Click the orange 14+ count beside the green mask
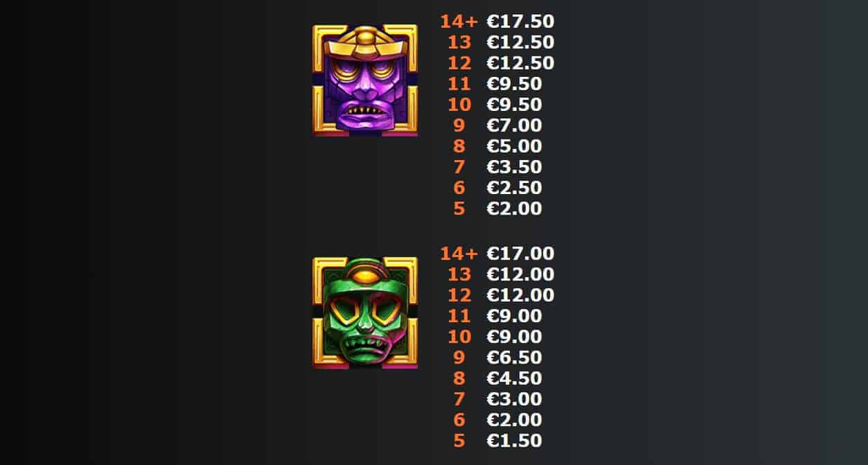The height and width of the screenshot is (465, 868). 459,254
